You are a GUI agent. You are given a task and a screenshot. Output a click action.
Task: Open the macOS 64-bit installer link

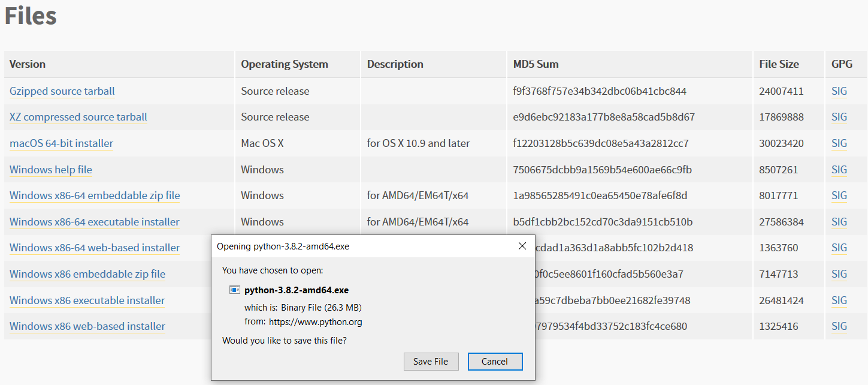pyautogui.click(x=61, y=143)
